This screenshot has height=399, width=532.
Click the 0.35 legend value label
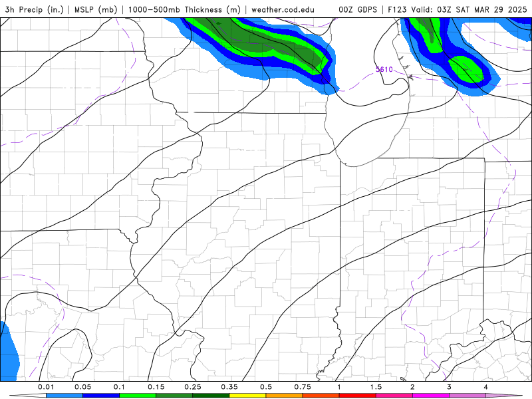[229, 387]
